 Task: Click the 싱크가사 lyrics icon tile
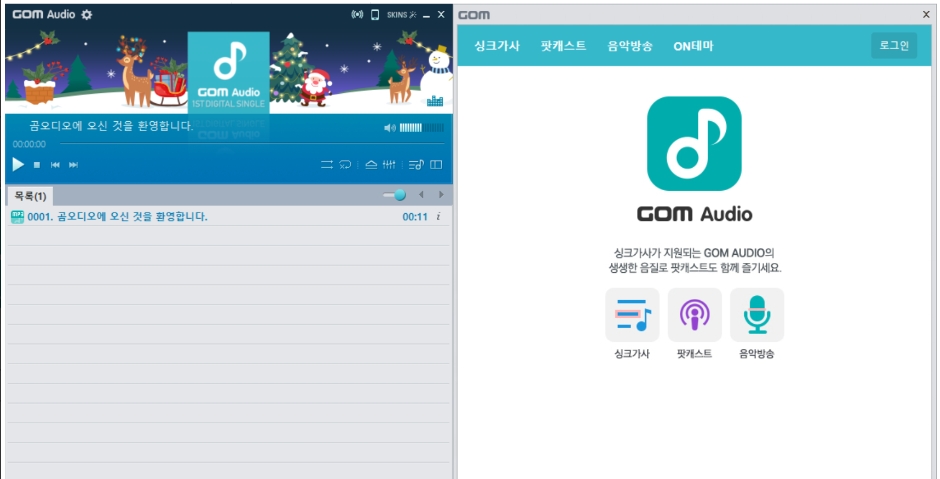[632, 315]
